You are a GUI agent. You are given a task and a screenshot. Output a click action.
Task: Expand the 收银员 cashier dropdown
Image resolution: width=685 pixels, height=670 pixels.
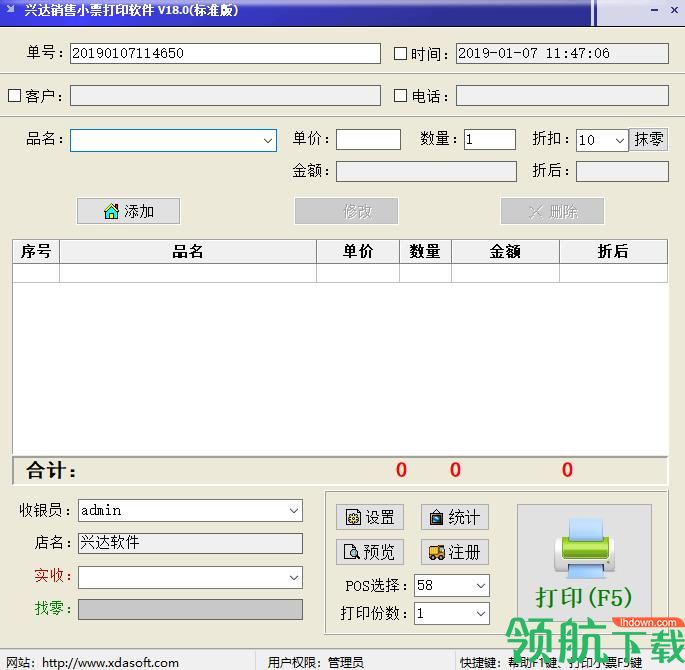coord(294,511)
